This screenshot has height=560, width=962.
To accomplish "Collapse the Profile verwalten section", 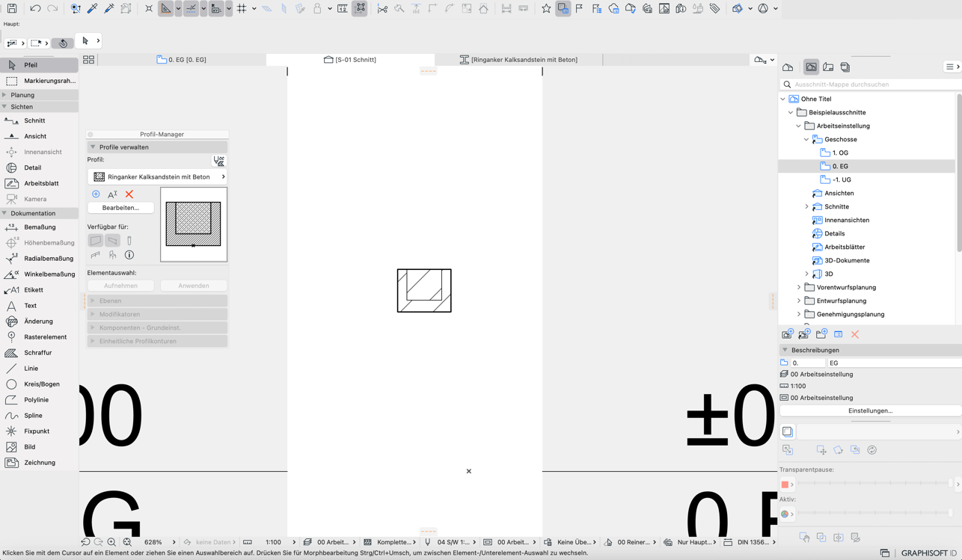I will click(x=93, y=147).
